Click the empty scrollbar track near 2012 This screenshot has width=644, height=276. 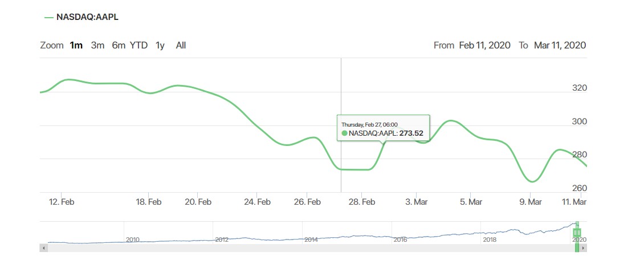(222, 248)
